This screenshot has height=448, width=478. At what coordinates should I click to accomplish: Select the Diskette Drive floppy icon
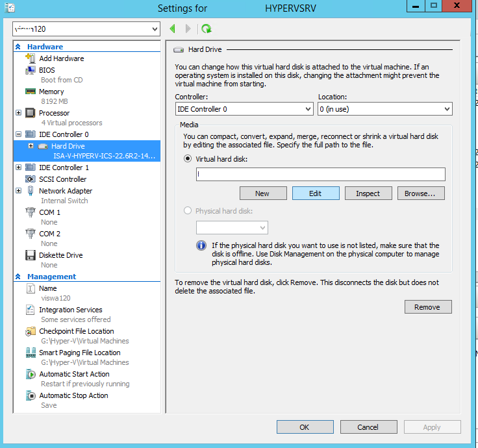click(30, 255)
